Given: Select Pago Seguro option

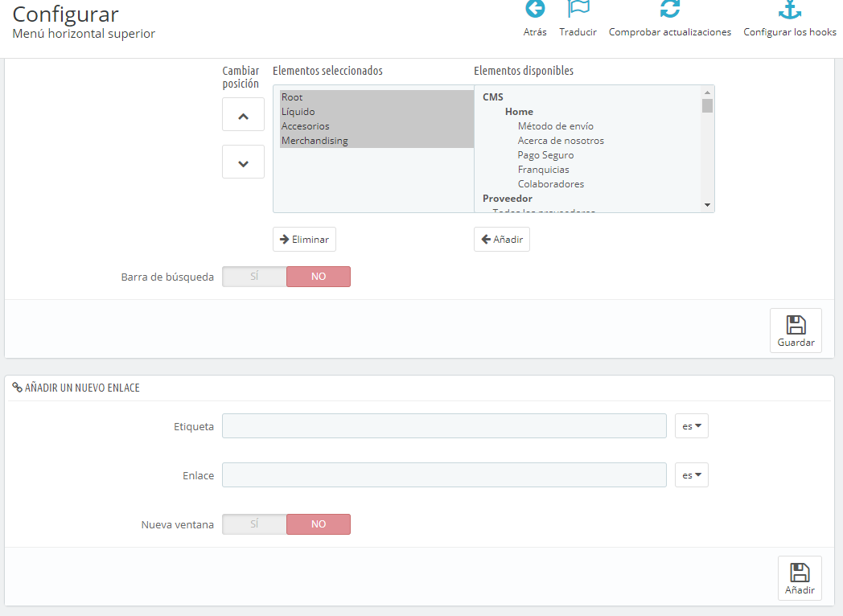Looking at the screenshot, I should point(545,155).
